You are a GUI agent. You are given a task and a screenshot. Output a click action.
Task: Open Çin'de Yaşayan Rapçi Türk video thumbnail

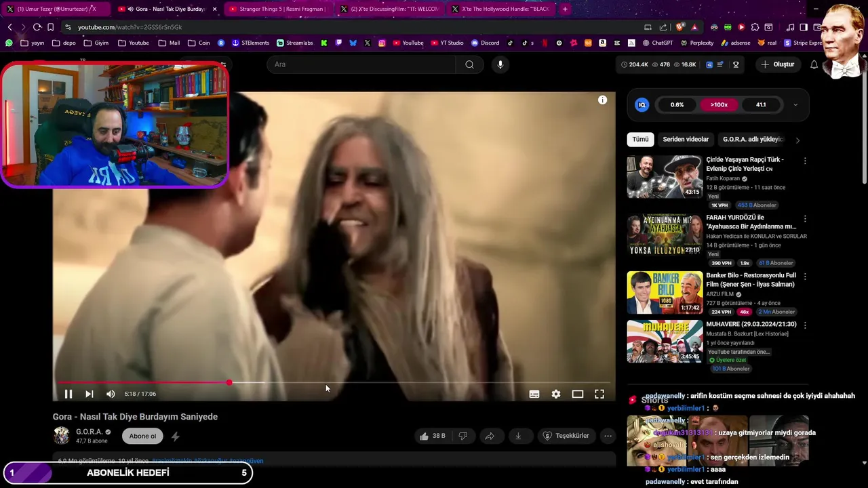click(x=665, y=177)
